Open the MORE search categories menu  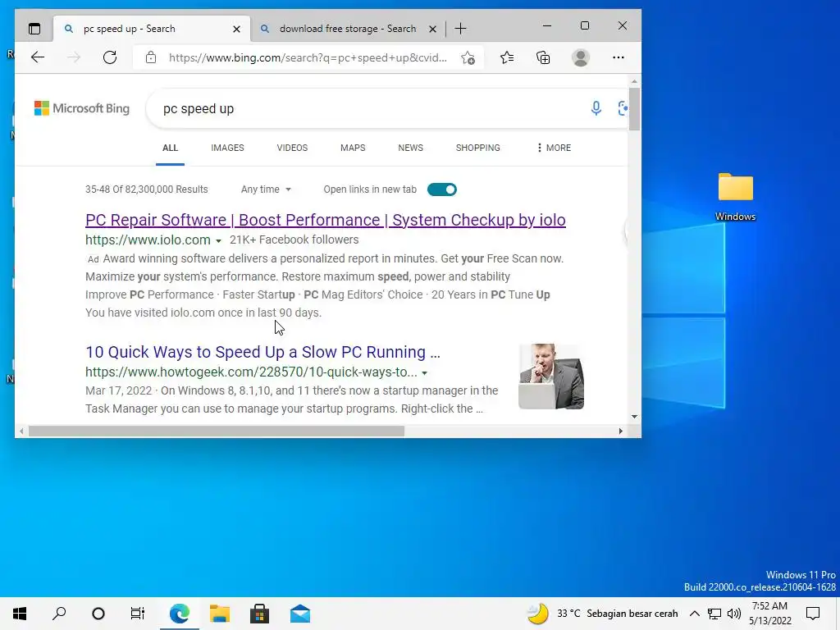554,148
